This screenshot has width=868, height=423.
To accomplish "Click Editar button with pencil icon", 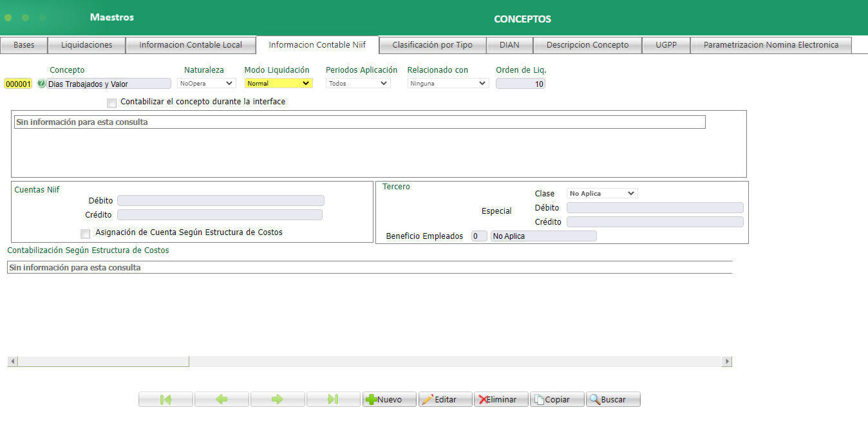I will 446,399.
